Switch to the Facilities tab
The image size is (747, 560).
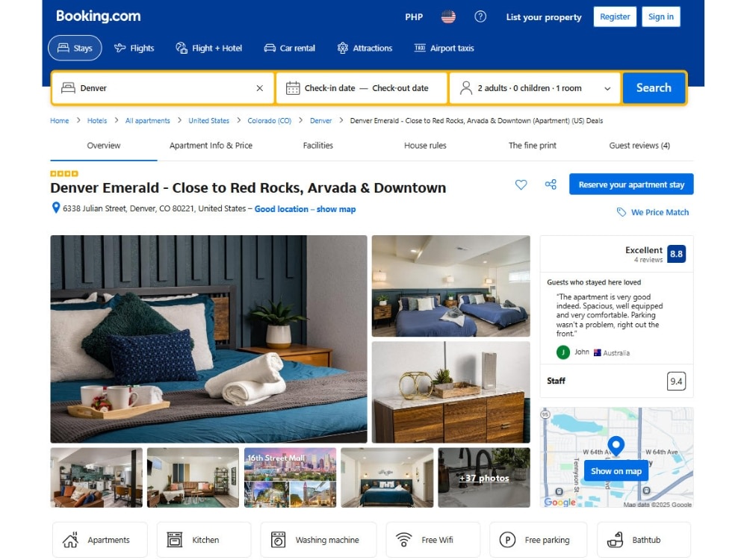click(318, 146)
